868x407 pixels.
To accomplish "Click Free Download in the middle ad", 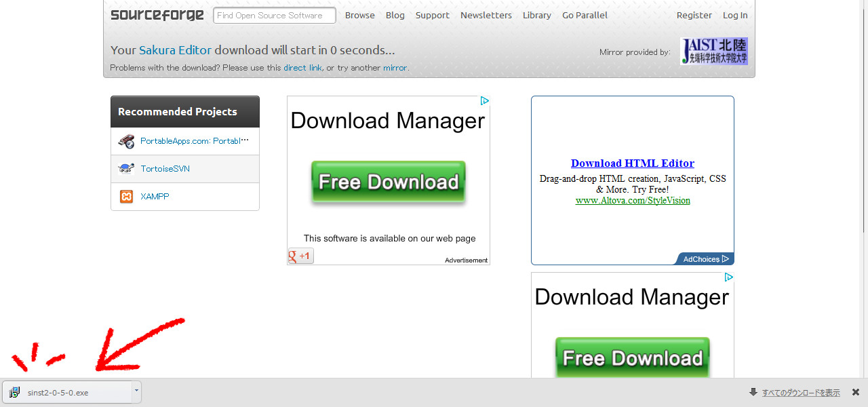I will [389, 182].
